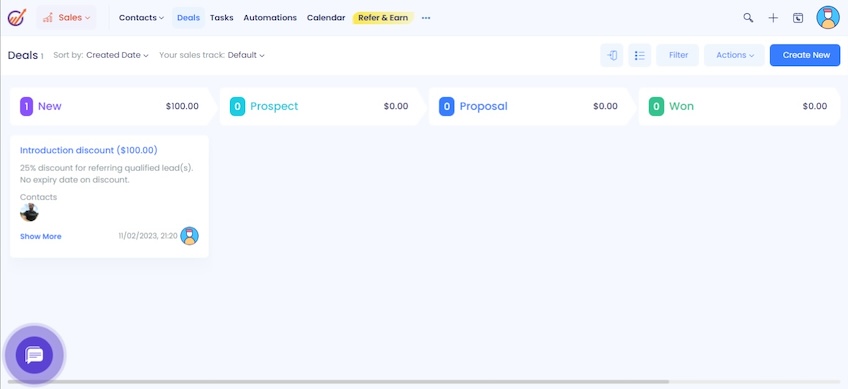The height and width of the screenshot is (389, 848).
Task: Click the import deals icon button
Action: 612,55
